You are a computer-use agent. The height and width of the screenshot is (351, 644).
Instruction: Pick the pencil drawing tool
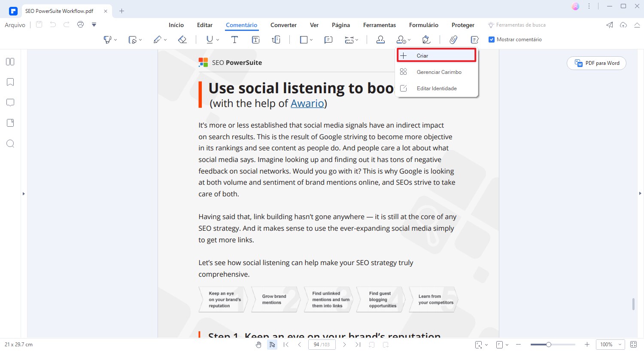tap(157, 40)
